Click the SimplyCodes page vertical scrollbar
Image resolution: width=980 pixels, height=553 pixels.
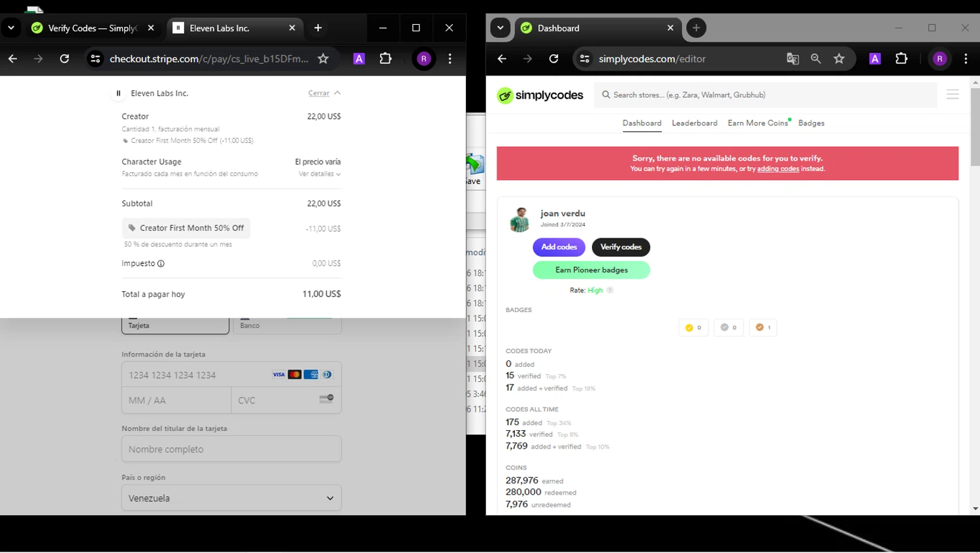(x=975, y=127)
